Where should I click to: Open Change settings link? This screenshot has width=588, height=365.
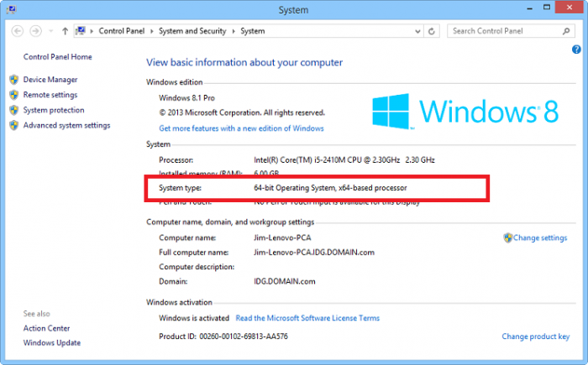[x=540, y=238]
